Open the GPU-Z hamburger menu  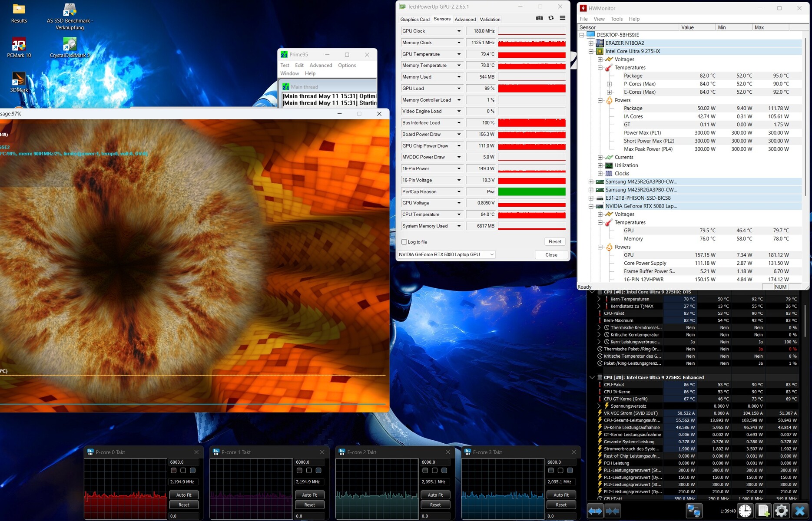coord(563,18)
